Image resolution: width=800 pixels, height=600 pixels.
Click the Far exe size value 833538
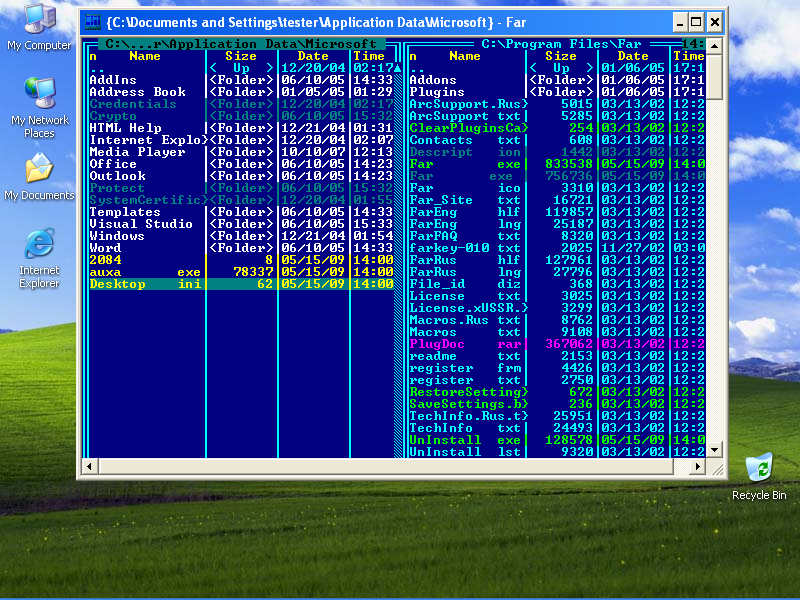tap(569, 164)
